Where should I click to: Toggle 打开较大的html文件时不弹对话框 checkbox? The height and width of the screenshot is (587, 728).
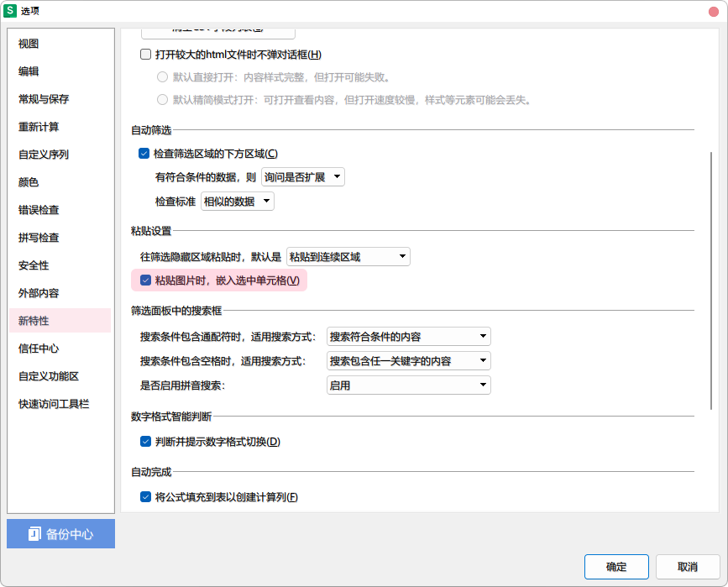(x=145, y=55)
